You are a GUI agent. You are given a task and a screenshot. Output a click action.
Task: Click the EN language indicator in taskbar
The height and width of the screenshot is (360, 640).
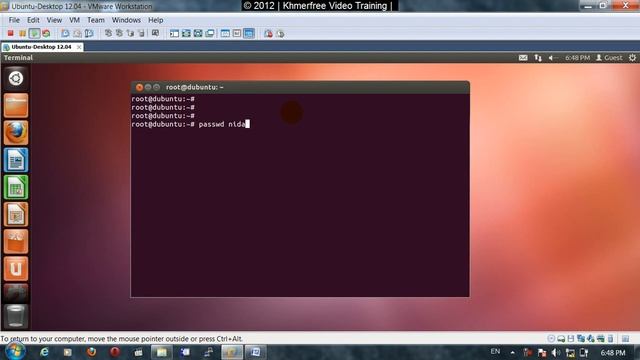[495, 351]
